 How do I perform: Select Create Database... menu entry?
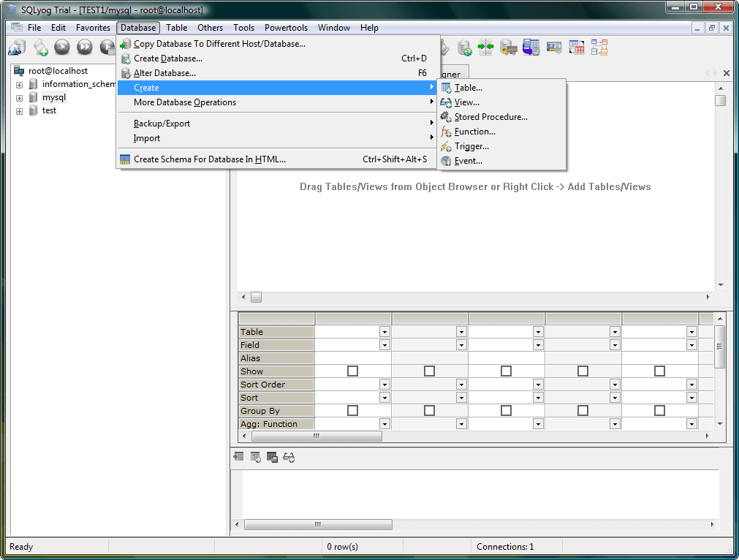[277, 58]
